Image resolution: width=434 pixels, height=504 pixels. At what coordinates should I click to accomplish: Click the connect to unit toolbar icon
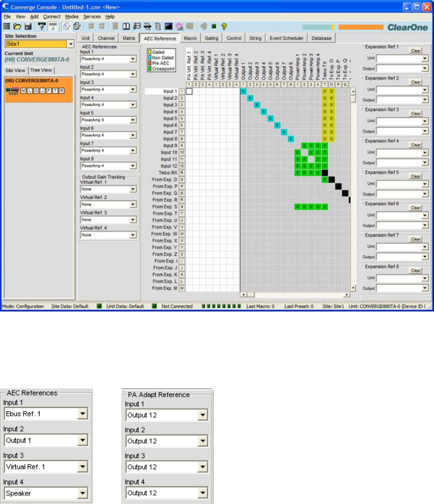[42, 26]
